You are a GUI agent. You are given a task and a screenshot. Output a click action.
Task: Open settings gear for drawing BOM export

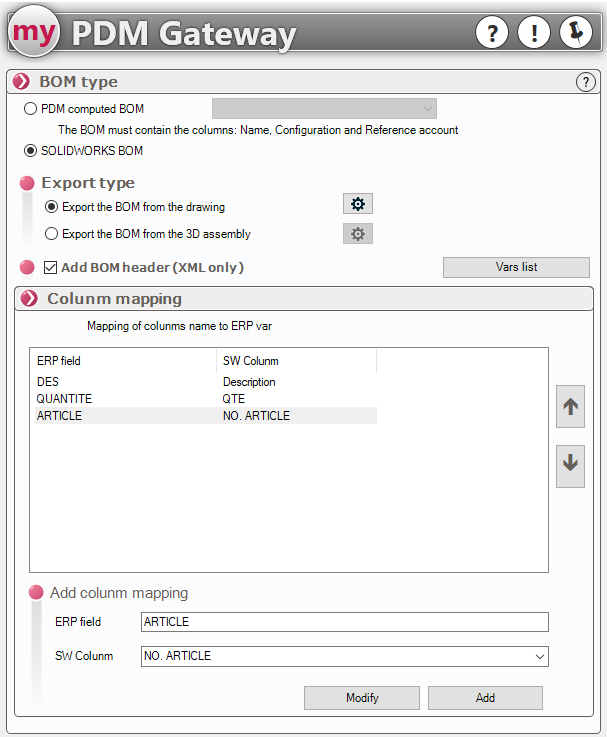click(358, 205)
